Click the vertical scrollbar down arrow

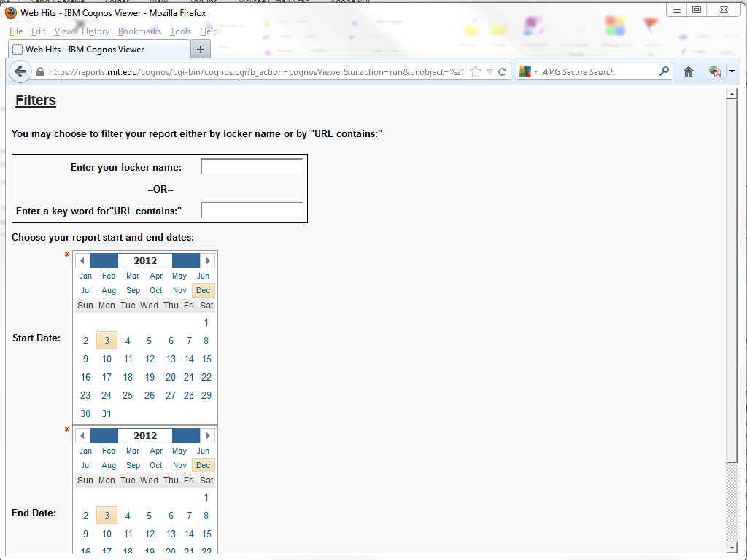point(732,547)
